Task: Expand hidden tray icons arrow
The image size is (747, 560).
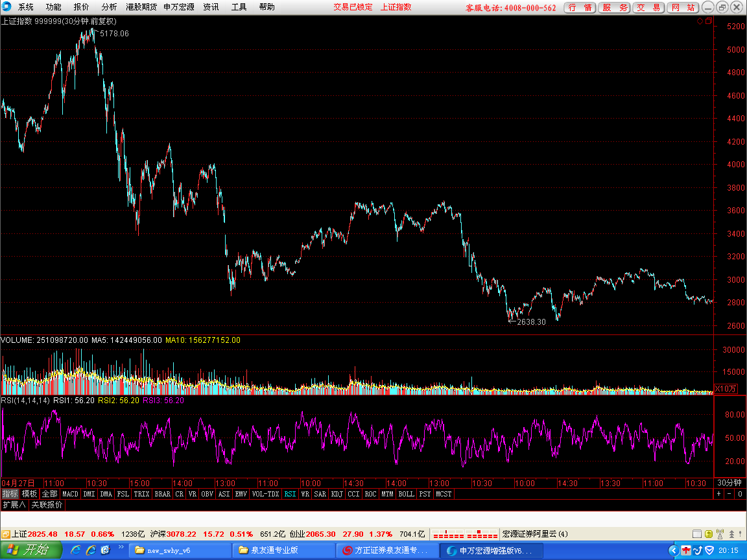Action: point(673,550)
